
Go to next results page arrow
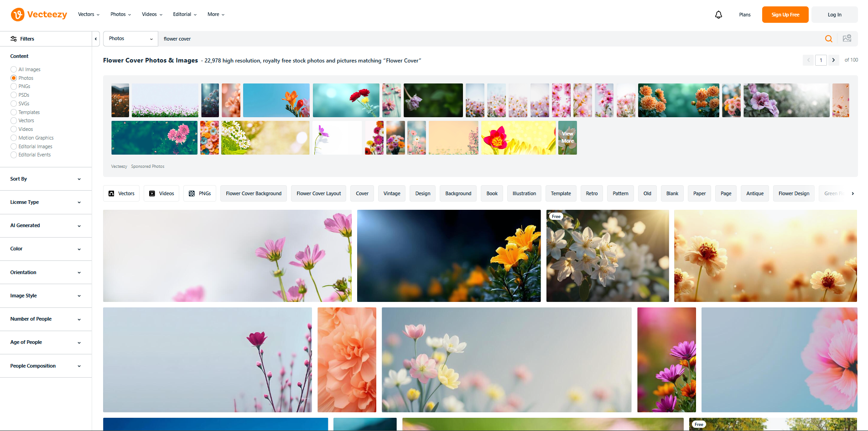(x=833, y=60)
